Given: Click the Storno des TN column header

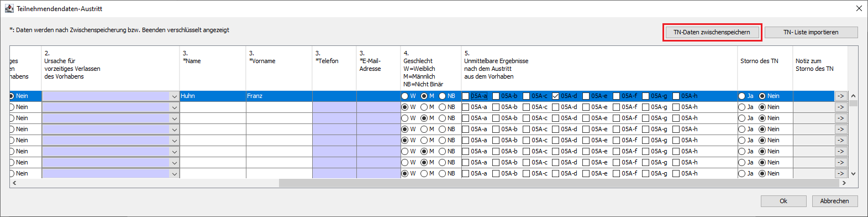Looking at the screenshot, I should click(765, 69).
